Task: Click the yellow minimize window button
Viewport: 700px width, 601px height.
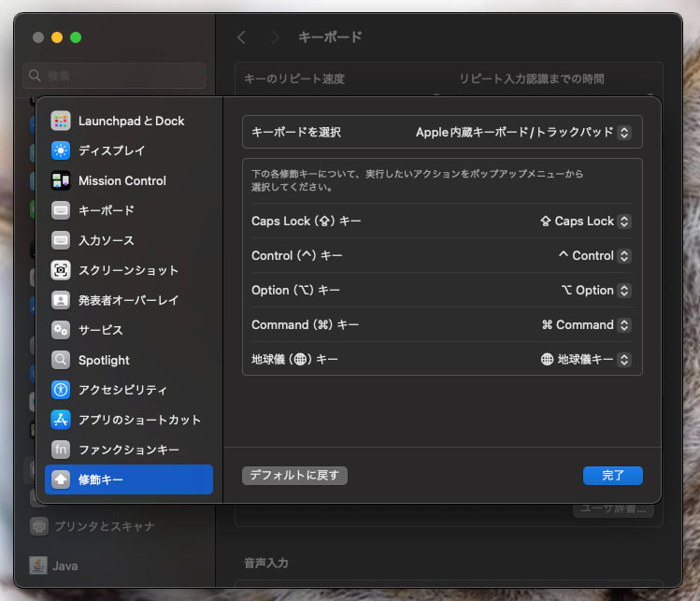Action: click(x=57, y=37)
